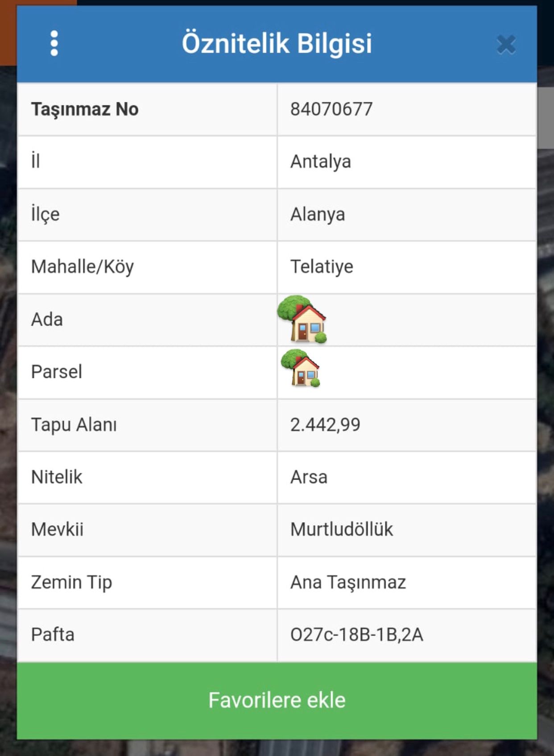Close the Öznitelik Bilgisi dialog

[x=506, y=45]
